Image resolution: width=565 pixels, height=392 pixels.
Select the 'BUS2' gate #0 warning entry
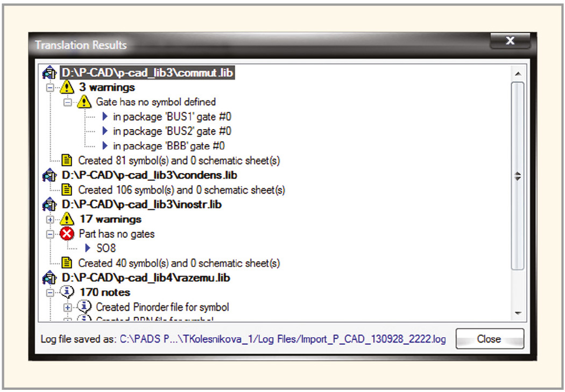(172, 131)
